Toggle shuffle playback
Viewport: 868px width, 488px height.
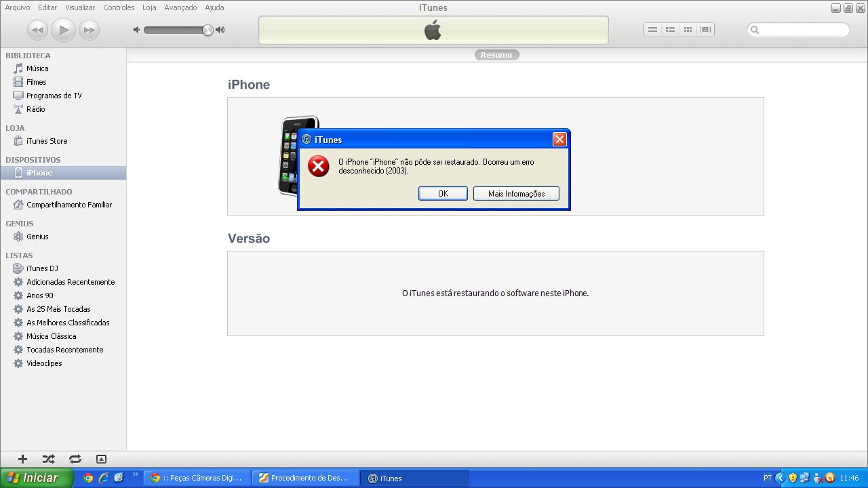[x=48, y=459]
